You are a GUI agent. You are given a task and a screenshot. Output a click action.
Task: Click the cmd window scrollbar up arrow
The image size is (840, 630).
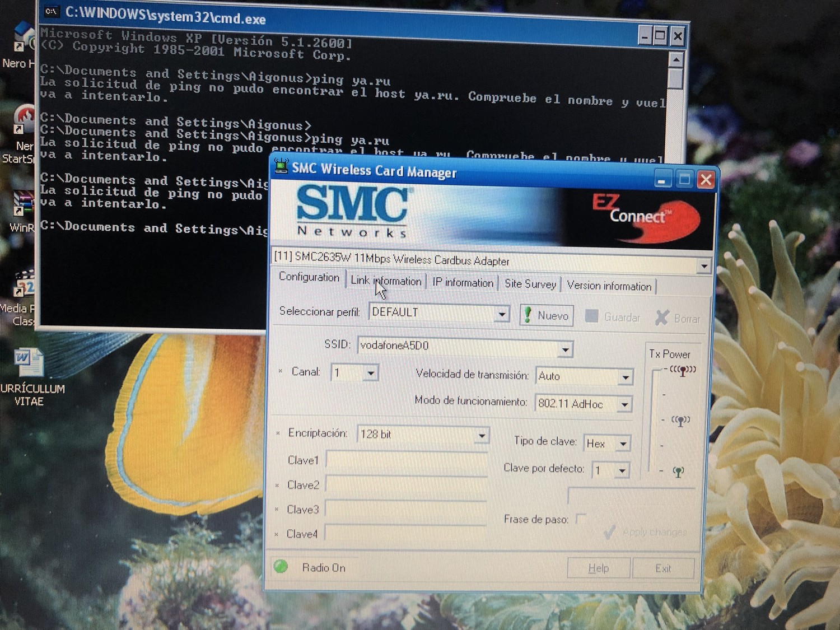tap(676, 59)
